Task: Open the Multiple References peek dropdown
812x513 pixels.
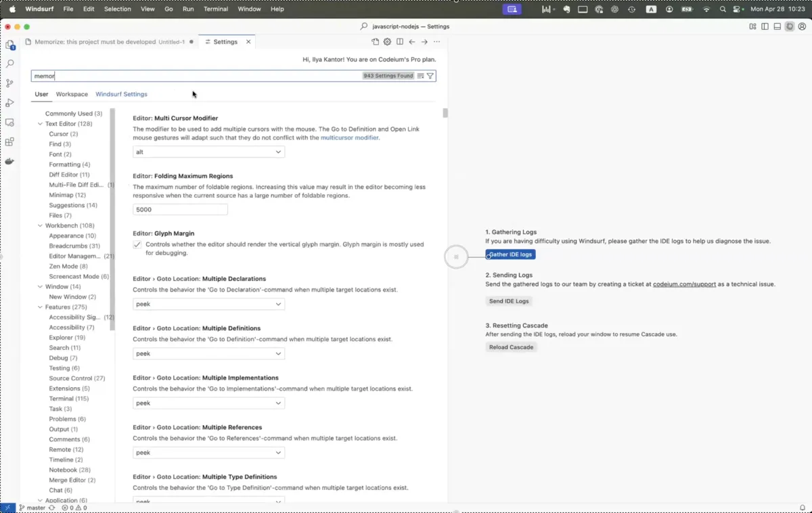Action: pos(208,453)
